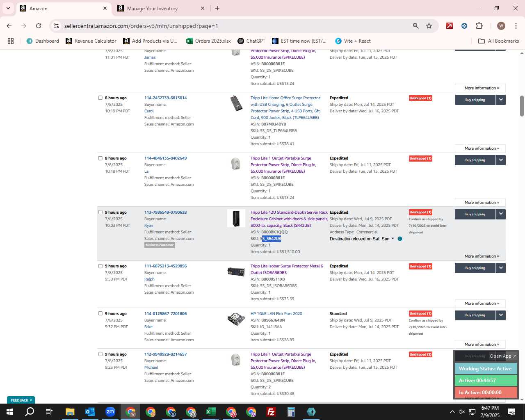Expand Destination closed on Sat, Sun dropdown
525x420 pixels.
393,239
